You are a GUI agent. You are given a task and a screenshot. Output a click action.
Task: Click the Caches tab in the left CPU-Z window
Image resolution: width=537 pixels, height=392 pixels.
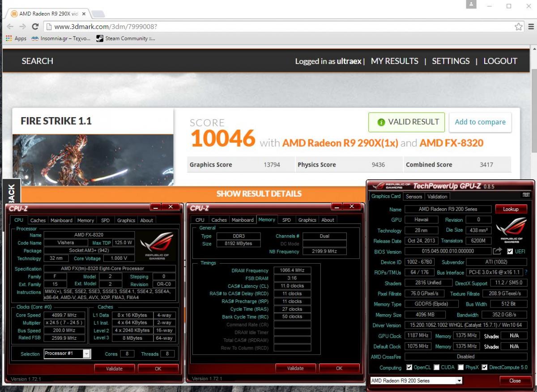[x=38, y=220]
